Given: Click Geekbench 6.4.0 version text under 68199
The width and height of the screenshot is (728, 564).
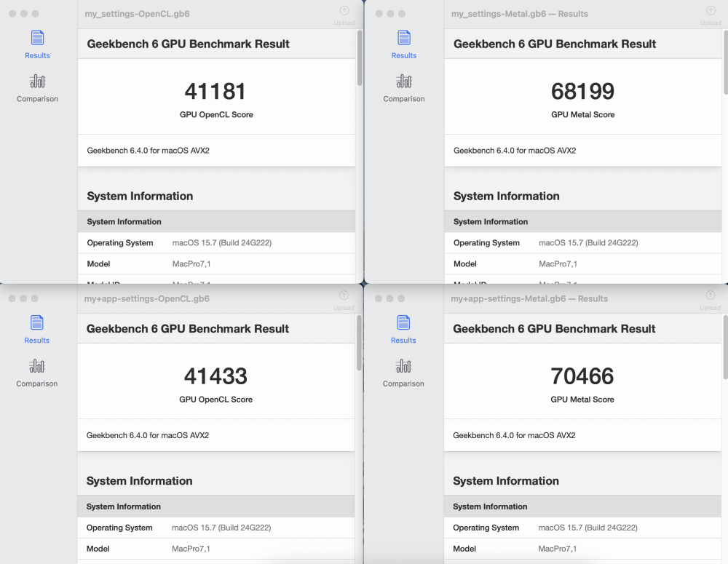Looking at the screenshot, I should coord(515,151).
